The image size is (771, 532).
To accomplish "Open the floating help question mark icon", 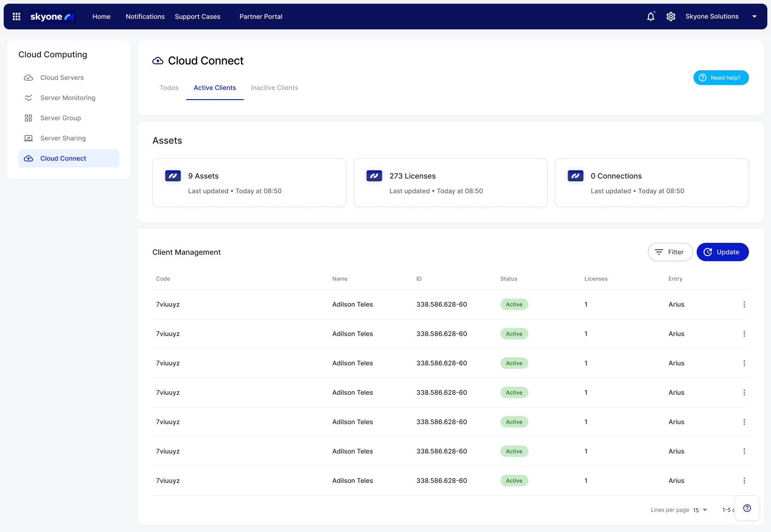I will pyautogui.click(x=747, y=508).
